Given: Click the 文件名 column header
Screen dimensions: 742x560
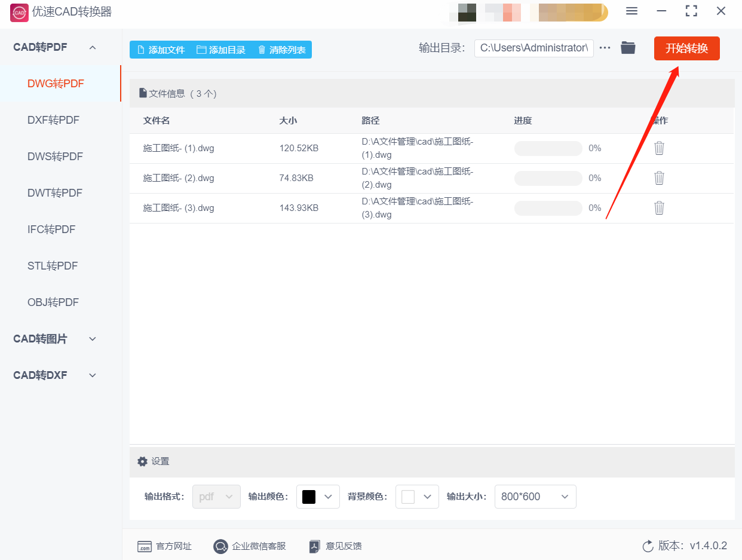Looking at the screenshot, I should click(x=157, y=121).
